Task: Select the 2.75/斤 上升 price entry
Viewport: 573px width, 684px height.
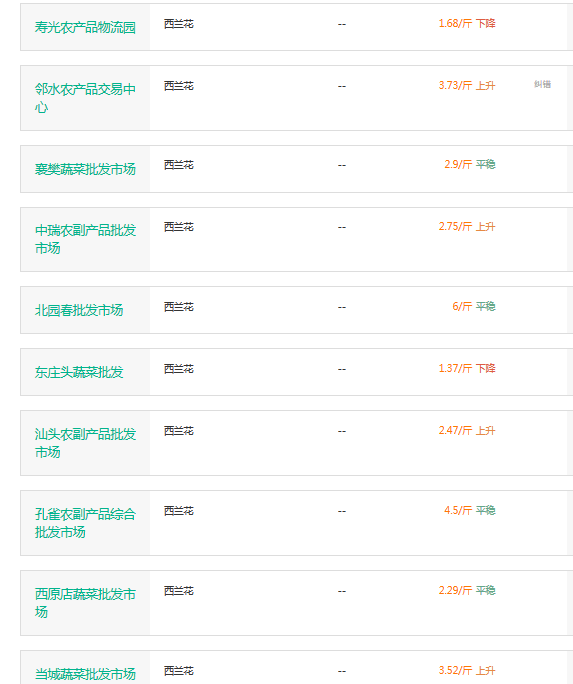Action: coord(467,226)
